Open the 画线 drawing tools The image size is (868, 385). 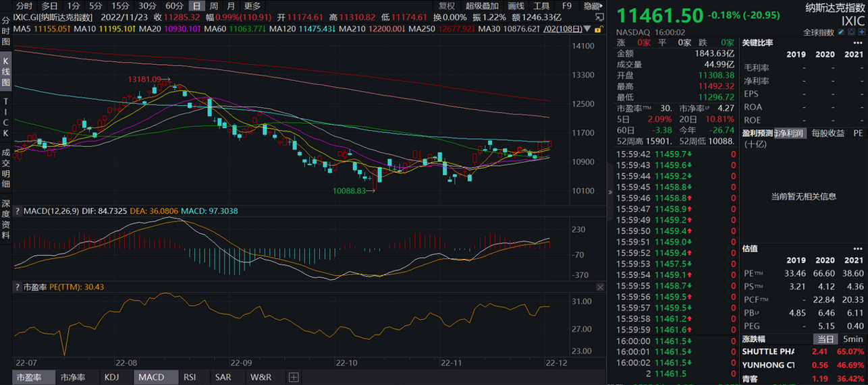[516, 6]
